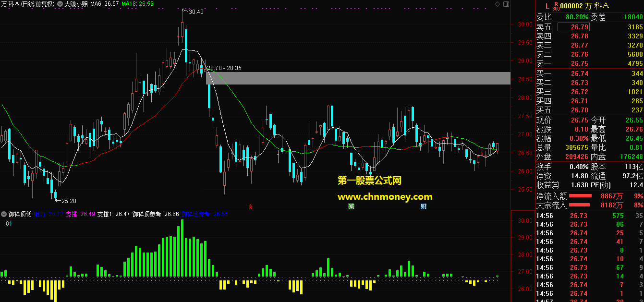Click the 御祥顶参考: 26.66 label
Screen dimensions: 644x302
click(x=156, y=214)
